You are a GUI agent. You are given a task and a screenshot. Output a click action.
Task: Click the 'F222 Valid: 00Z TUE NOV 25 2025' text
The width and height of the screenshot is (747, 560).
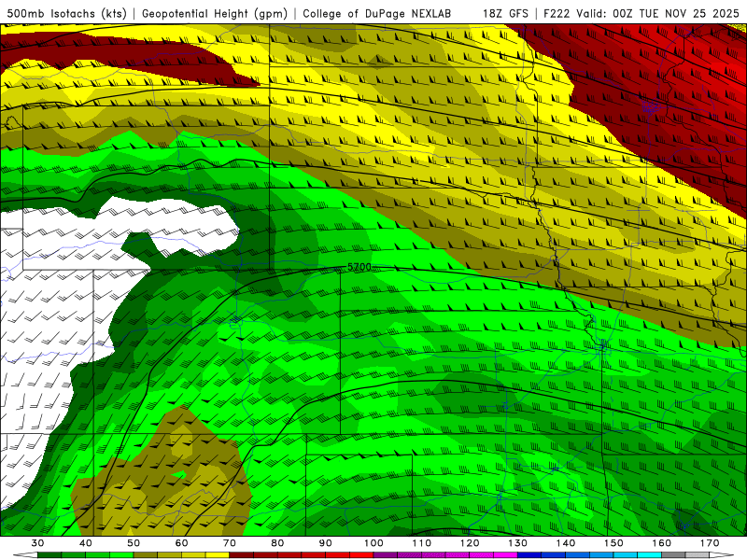click(641, 13)
